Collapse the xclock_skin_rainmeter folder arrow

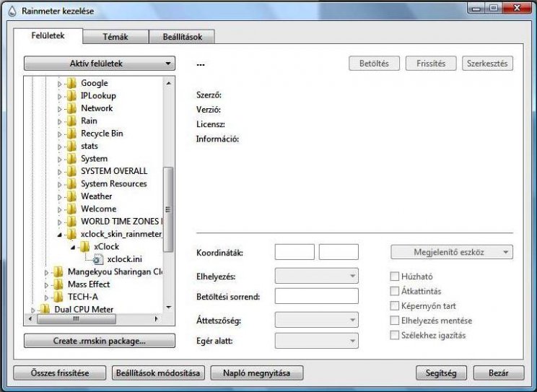click(60, 235)
